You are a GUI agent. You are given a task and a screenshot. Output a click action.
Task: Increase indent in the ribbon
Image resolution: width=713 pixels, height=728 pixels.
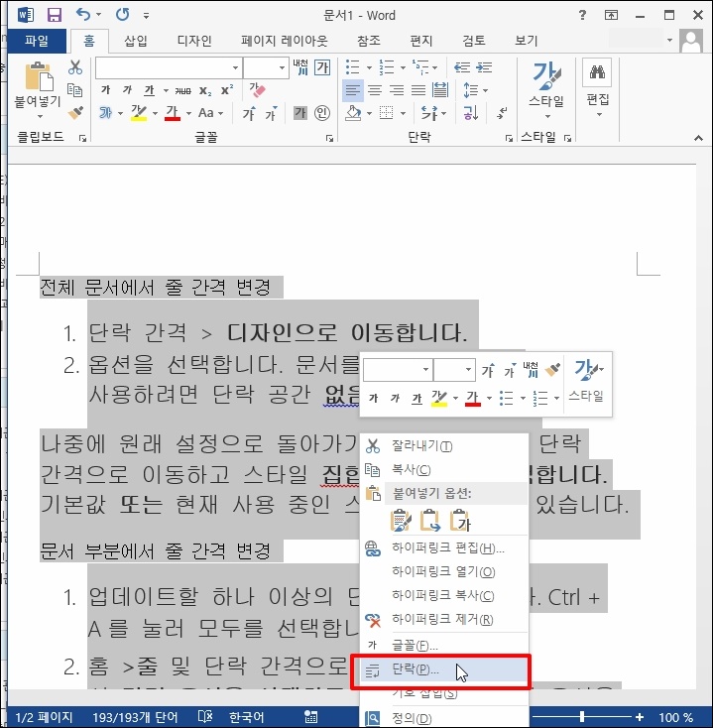484,67
